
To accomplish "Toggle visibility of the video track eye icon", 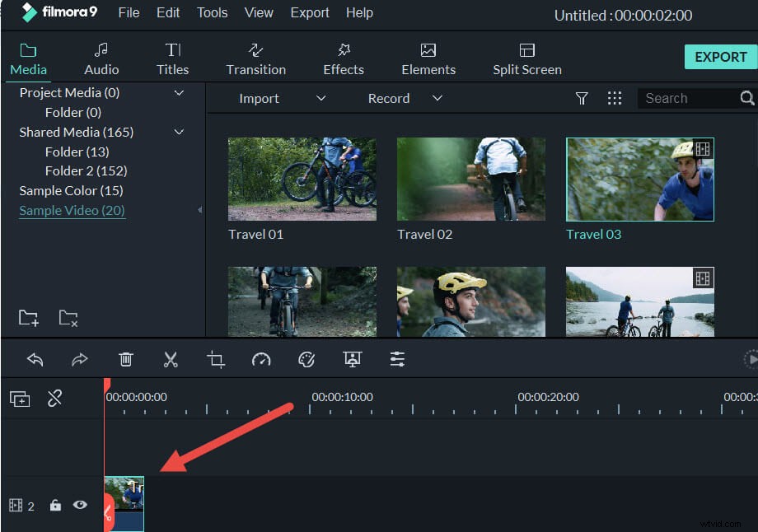I will pyautogui.click(x=80, y=506).
